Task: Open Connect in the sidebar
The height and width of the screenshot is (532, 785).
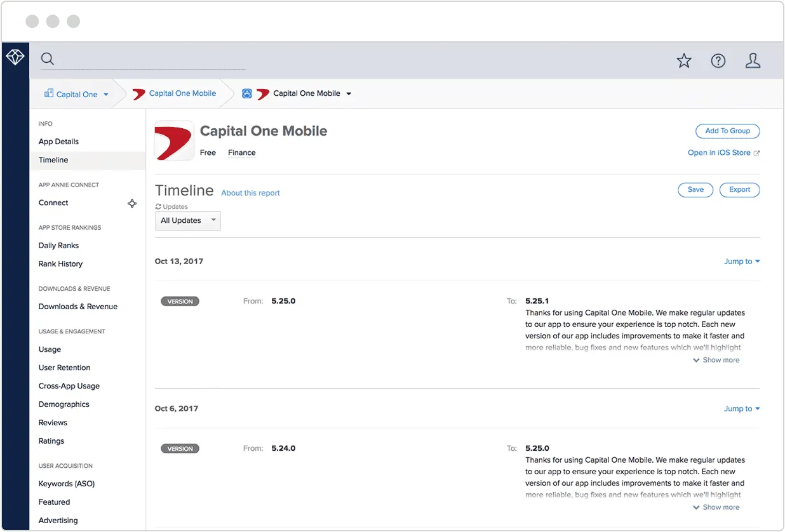Action: pyautogui.click(x=53, y=203)
